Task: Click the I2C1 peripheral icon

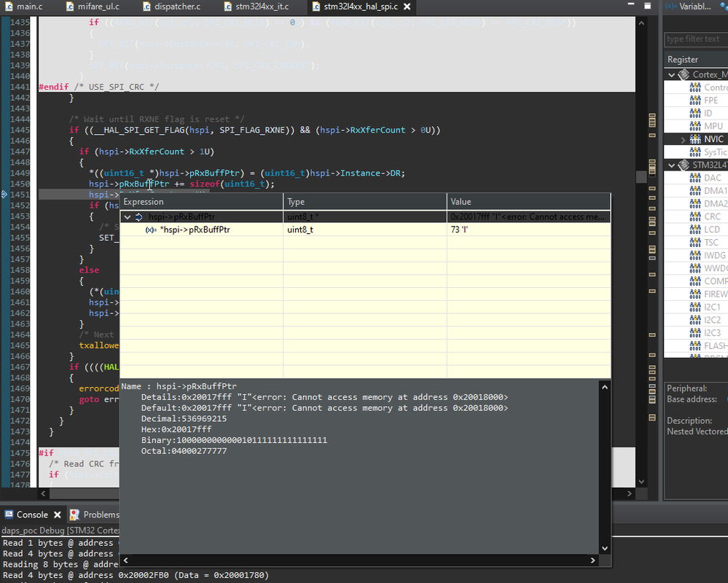Action: point(695,308)
